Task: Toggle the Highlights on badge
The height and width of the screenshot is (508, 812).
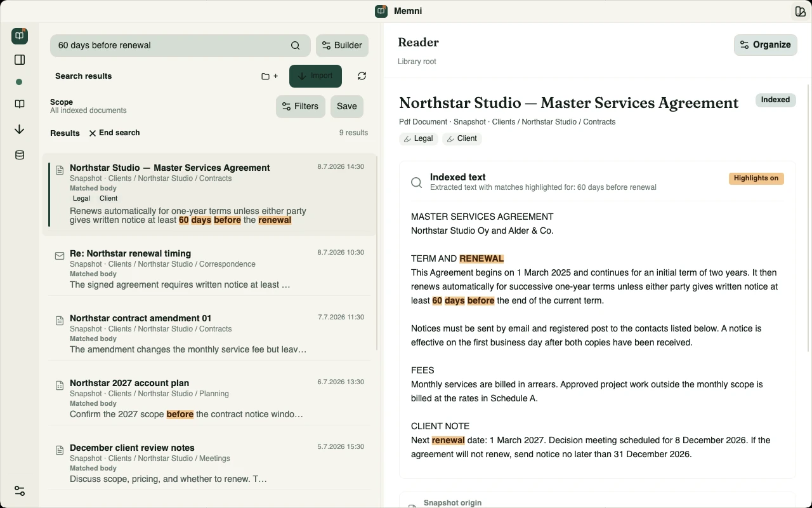Action: (x=756, y=178)
